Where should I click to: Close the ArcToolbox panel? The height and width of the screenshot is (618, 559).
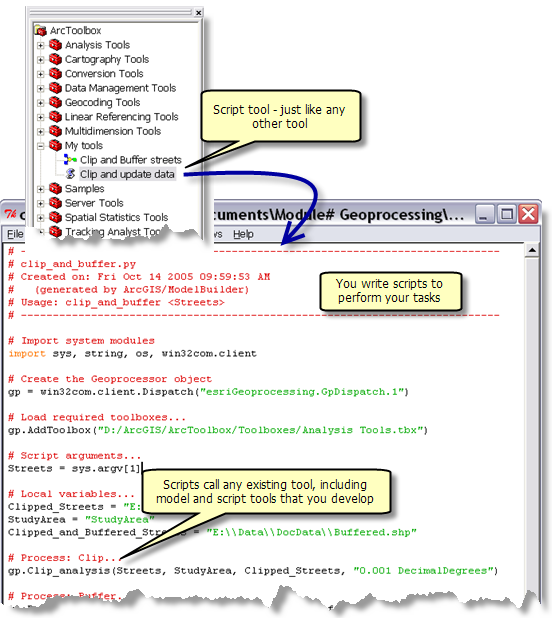(199, 13)
